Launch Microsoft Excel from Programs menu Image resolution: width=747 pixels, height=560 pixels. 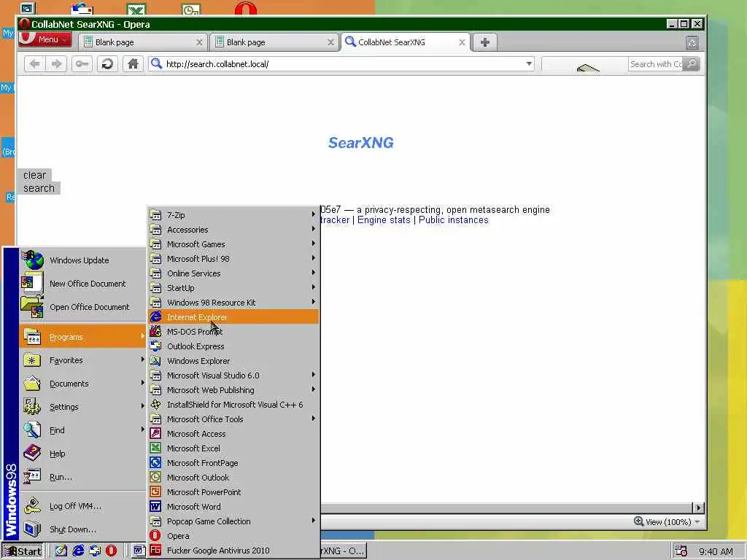click(233, 448)
